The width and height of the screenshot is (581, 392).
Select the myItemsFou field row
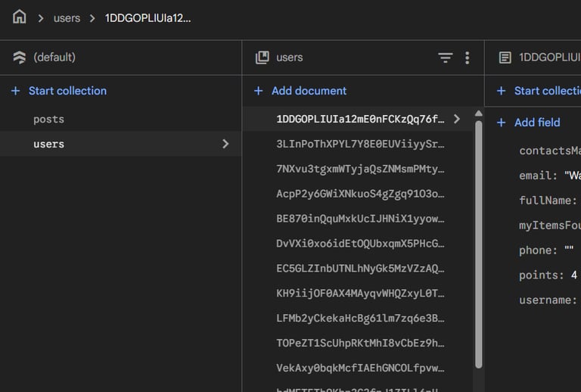pyautogui.click(x=550, y=225)
